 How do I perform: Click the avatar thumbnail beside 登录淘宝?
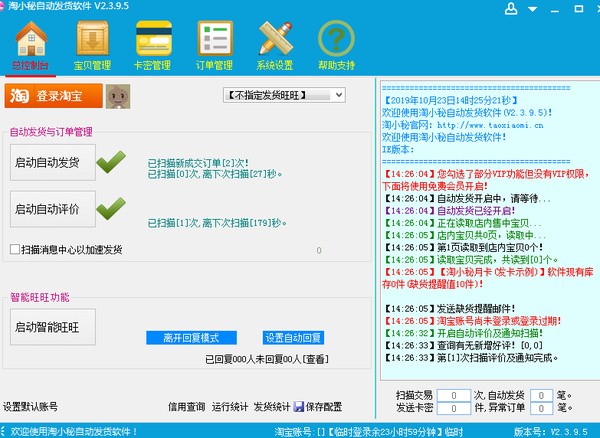[119, 96]
